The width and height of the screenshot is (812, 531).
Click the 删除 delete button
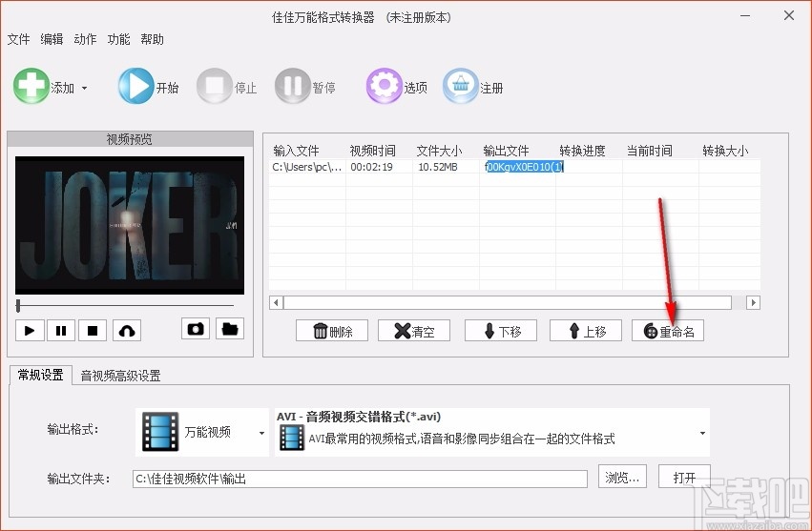click(332, 331)
